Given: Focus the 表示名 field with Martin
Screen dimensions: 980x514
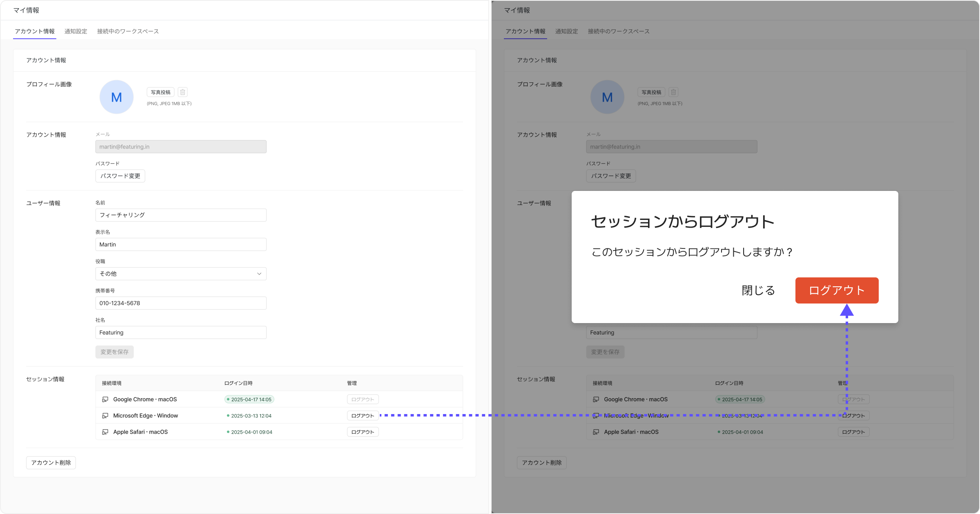Looking at the screenshot, I should pos(180,244).
